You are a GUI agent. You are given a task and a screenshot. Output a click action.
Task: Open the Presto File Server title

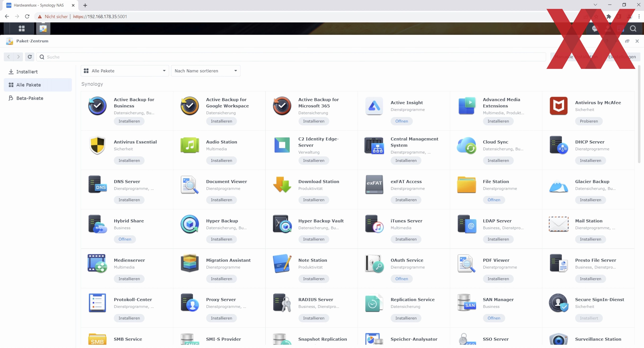(596, 260)
